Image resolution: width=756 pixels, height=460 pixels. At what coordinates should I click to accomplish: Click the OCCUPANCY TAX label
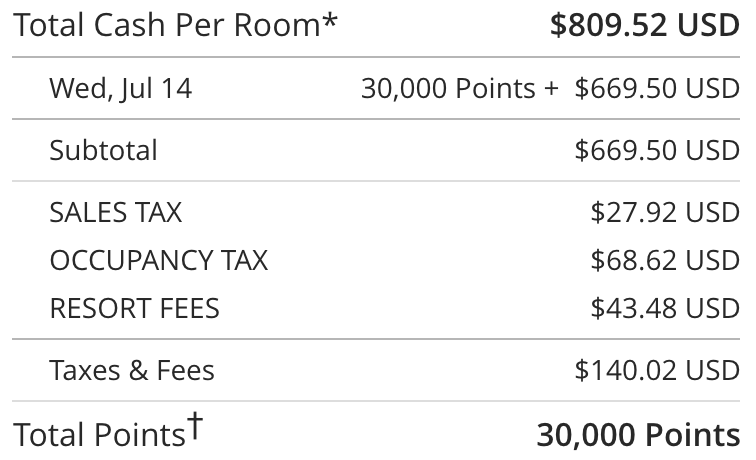158,260
